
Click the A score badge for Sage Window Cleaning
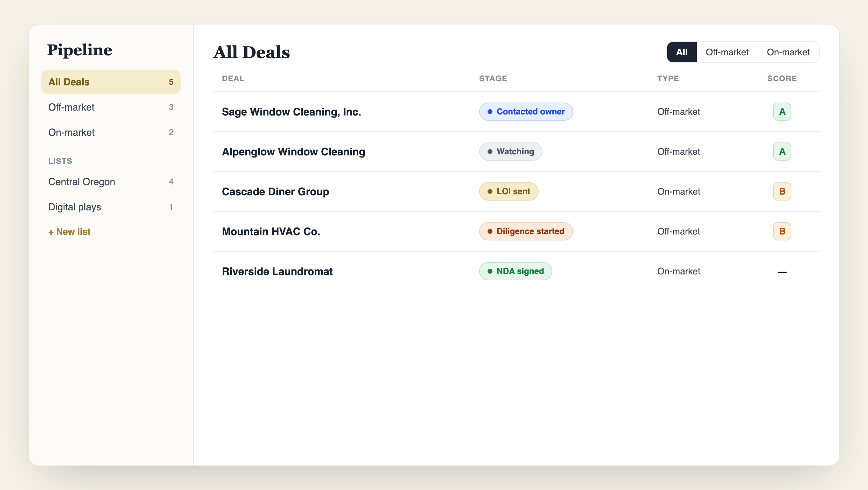coord(782,112)
